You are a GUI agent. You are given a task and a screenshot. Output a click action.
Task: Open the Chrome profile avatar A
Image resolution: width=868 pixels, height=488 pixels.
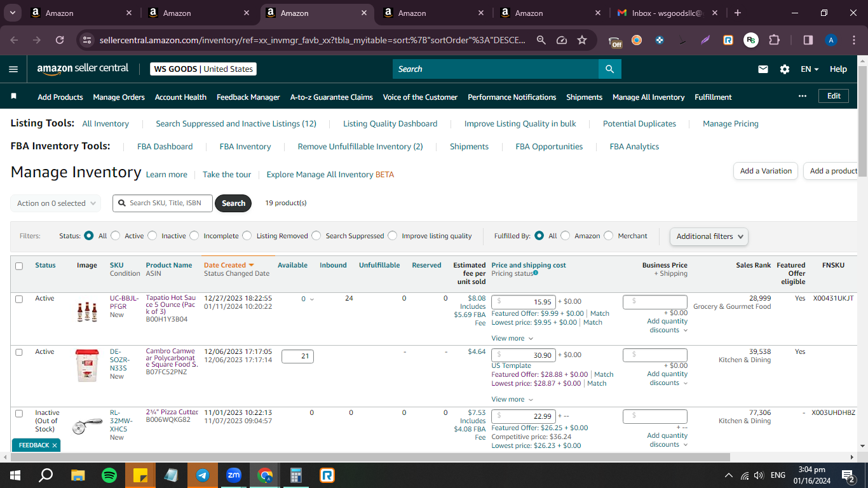pos(831,40)
